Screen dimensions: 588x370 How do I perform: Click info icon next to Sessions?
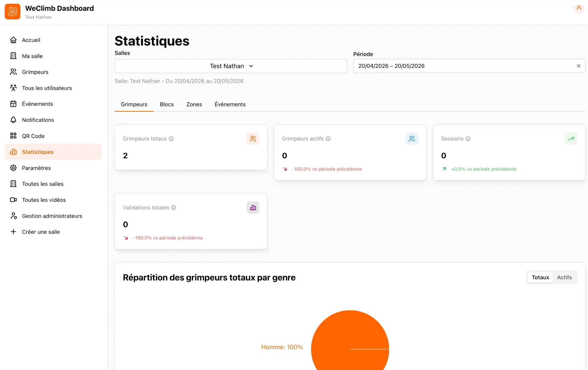coord(468,139)
